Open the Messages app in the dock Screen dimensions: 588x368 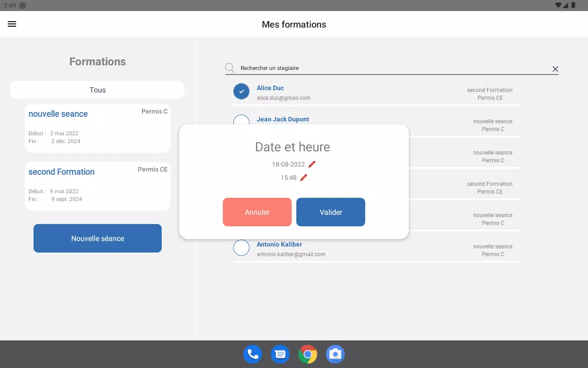tap(280, 354)
